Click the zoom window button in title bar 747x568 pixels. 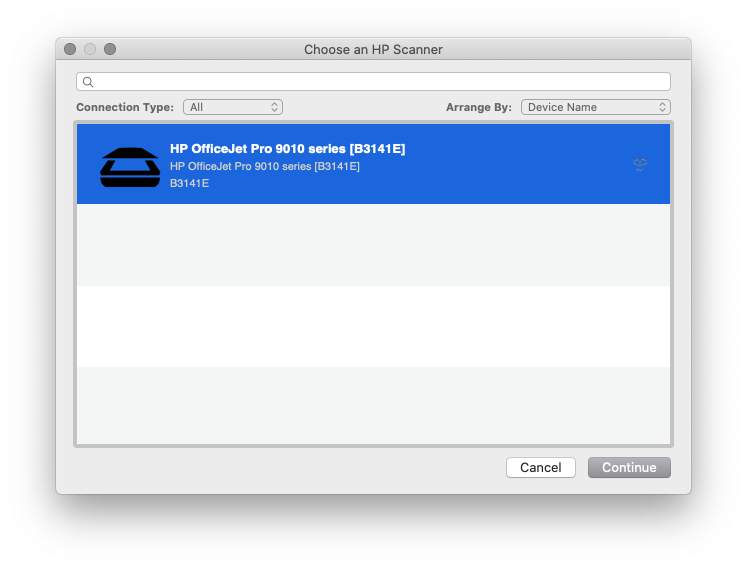[x=110, y=49]
